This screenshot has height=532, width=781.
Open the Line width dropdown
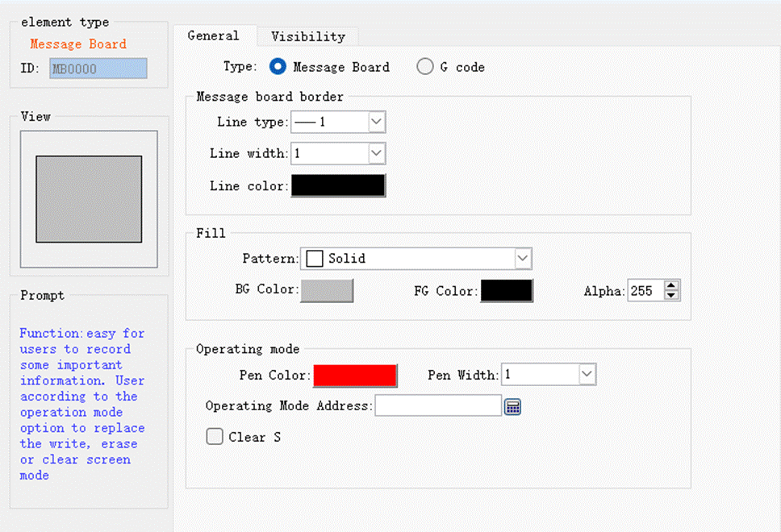[x=377, y=153]
